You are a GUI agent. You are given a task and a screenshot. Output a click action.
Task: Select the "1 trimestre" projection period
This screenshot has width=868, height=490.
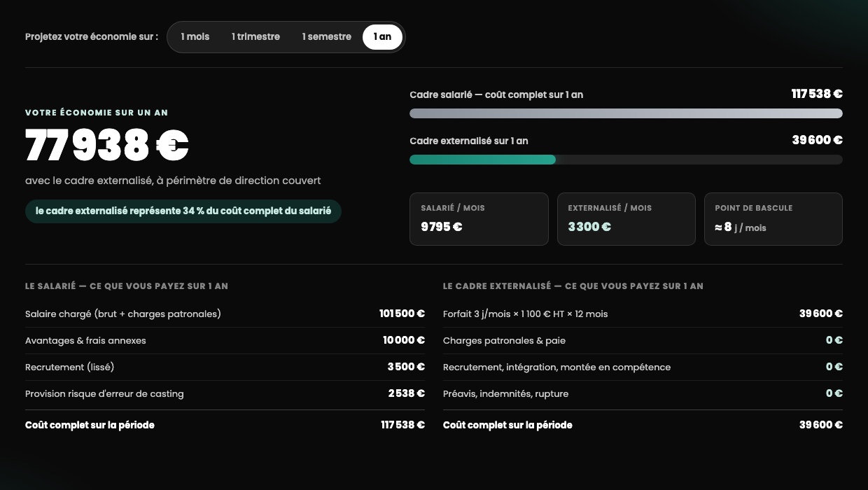point(256,37)
